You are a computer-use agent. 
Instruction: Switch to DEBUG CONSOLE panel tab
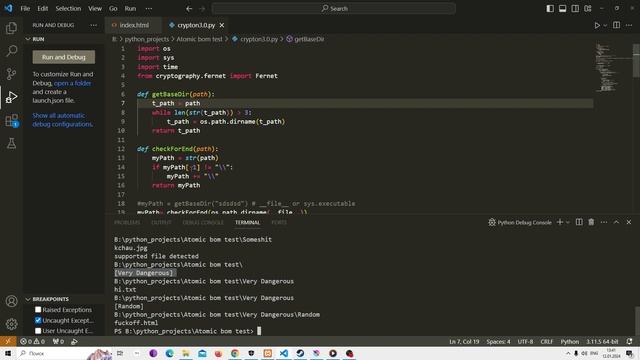pos(203,222)
